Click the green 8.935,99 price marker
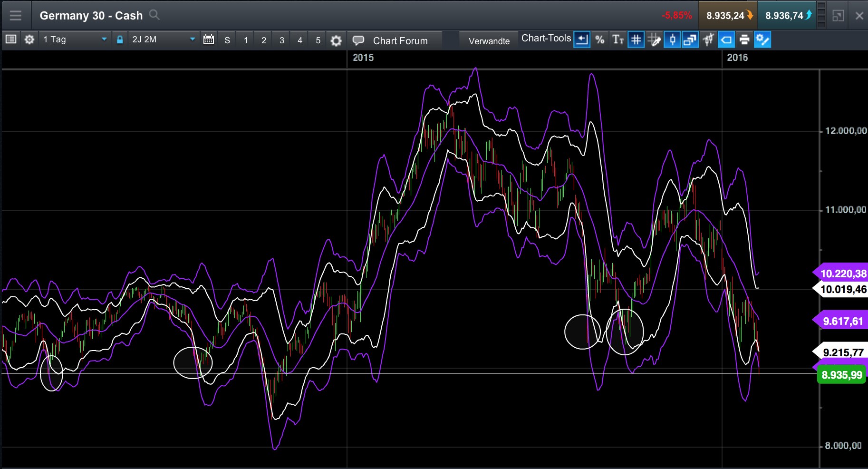Screen dimensions: 868x469 pos(841,375)
